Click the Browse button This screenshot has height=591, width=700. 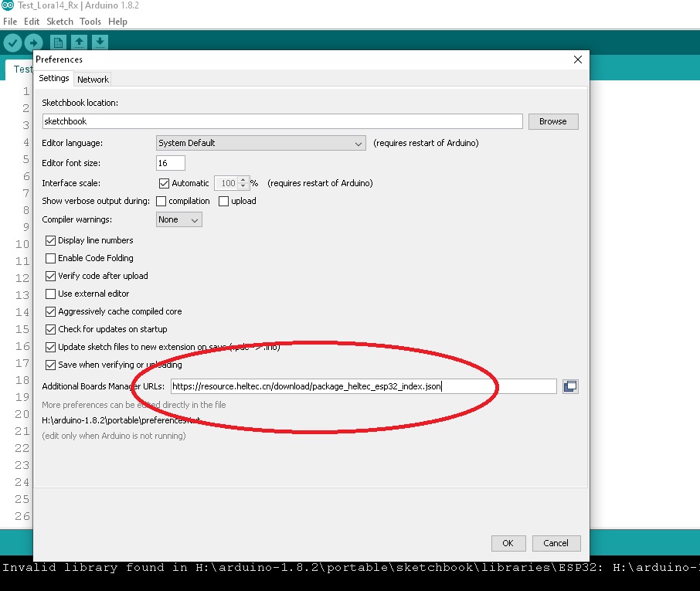553,121
